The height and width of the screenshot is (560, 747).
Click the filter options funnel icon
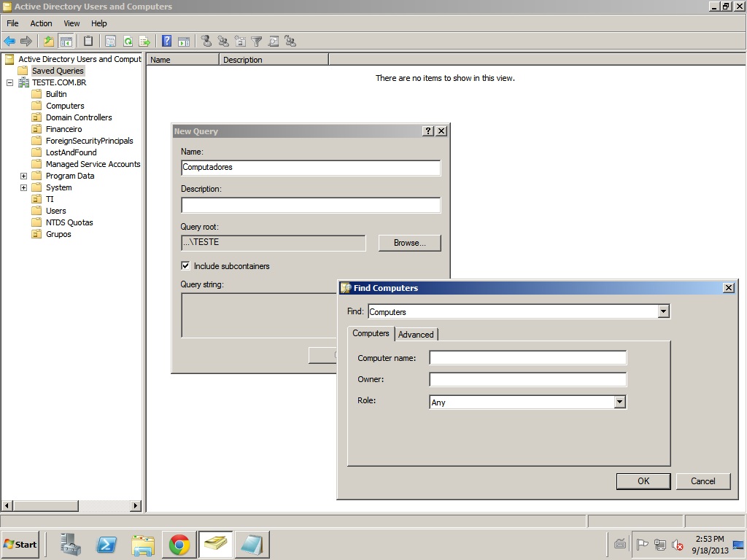(x=257, y=42)
